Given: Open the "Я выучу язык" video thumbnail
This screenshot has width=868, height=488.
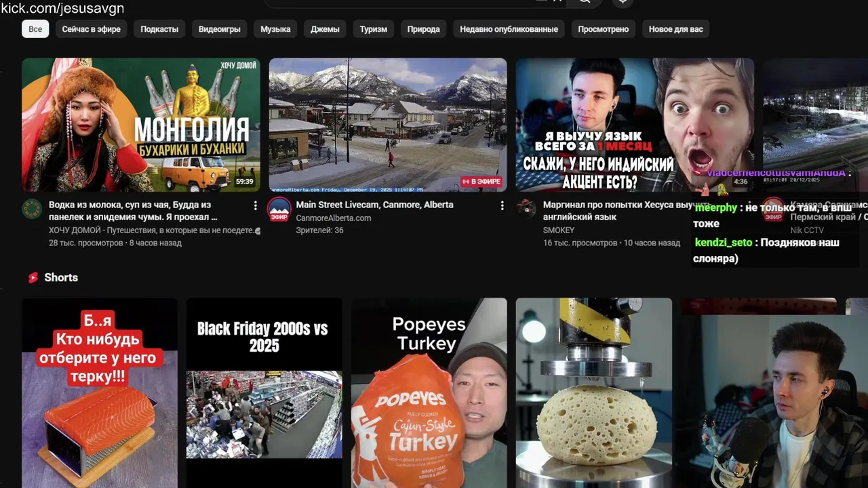Looking at the screenshot, I should click(635, 125).
